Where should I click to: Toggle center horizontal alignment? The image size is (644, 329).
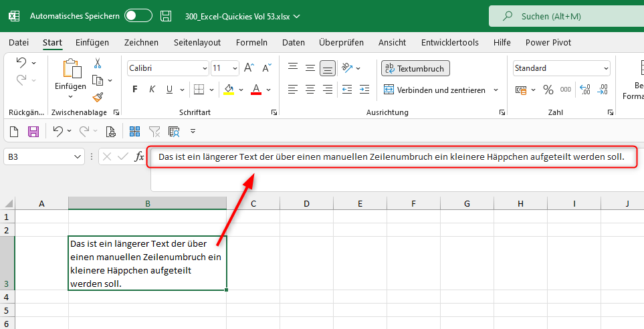tap(310, 89)
